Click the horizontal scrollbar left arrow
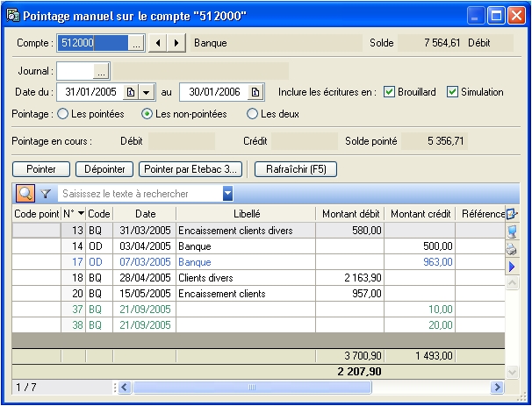This screenshot has width=532, height=406. pyautogui.click(x=124, y=387)
